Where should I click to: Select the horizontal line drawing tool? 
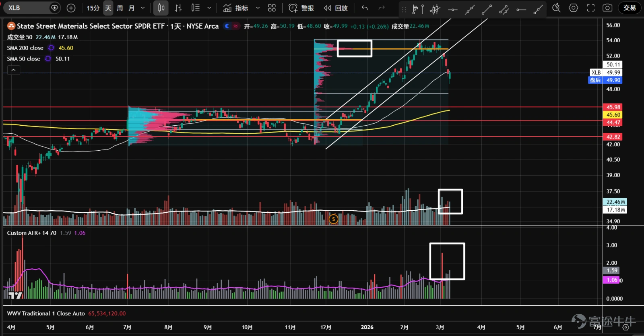[x=452, y=9]
